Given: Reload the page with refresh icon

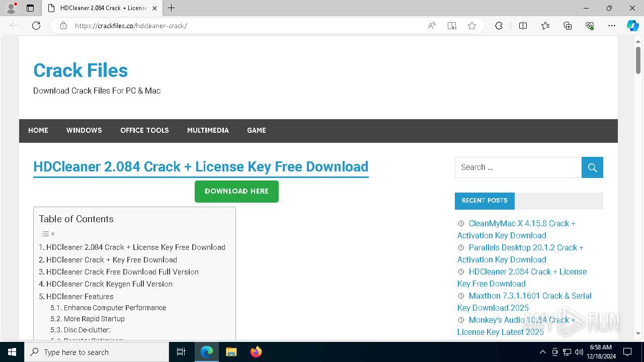Looking at the screenshot, I should tap(36, 26).
